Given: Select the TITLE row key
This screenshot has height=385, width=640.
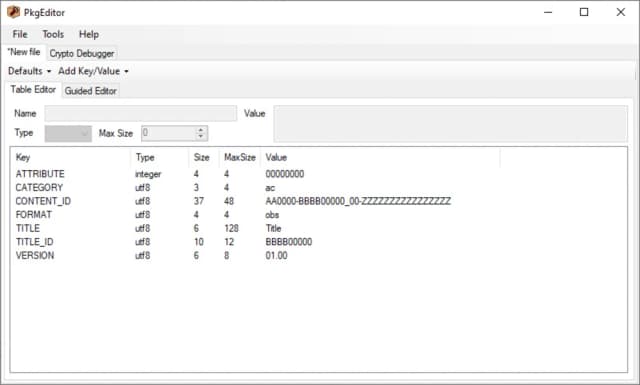Looking at the screenshot, I should [x=28, y=228].
